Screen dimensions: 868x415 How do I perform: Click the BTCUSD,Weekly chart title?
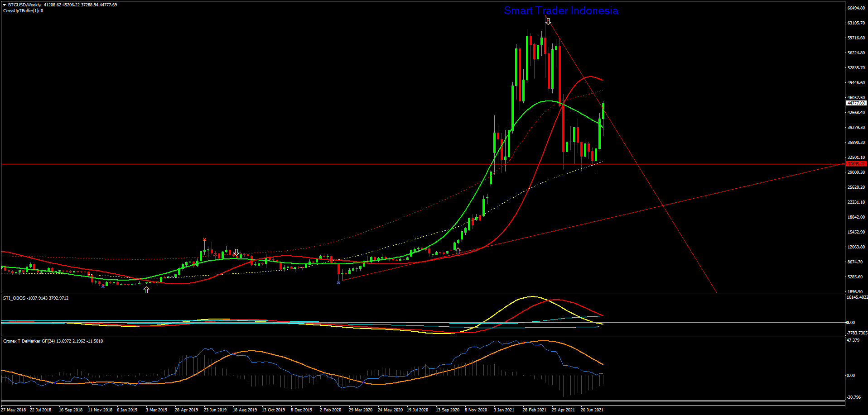click(x=25, y=5)
